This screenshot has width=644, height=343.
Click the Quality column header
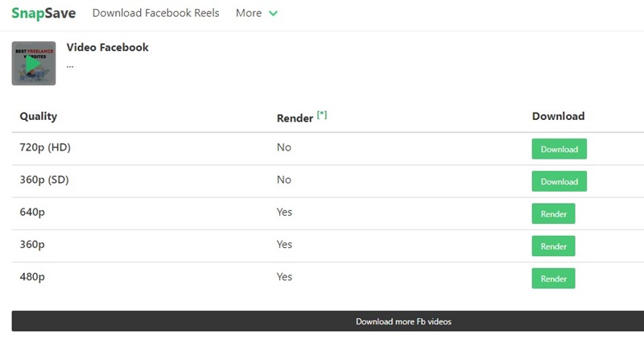39,117
